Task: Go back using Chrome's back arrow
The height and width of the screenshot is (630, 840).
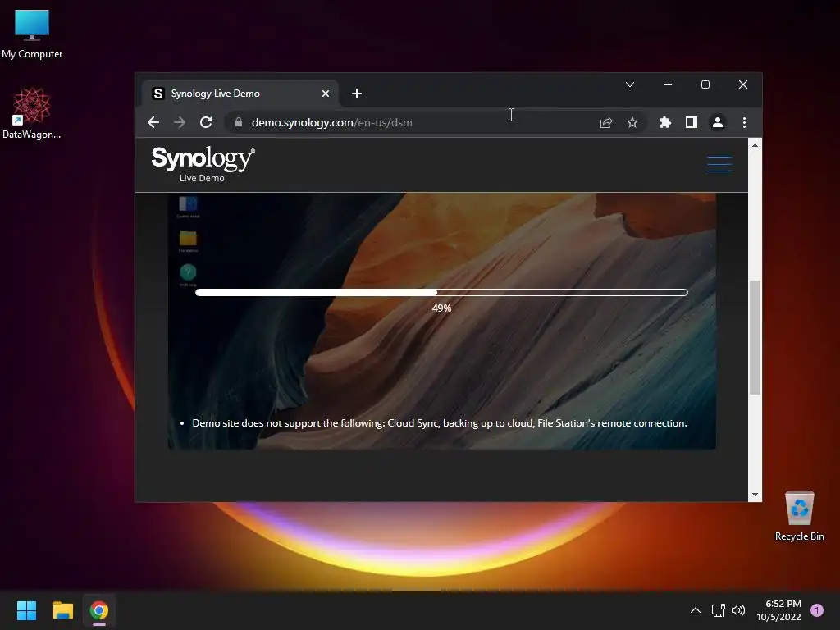Action: click(153, 123)
